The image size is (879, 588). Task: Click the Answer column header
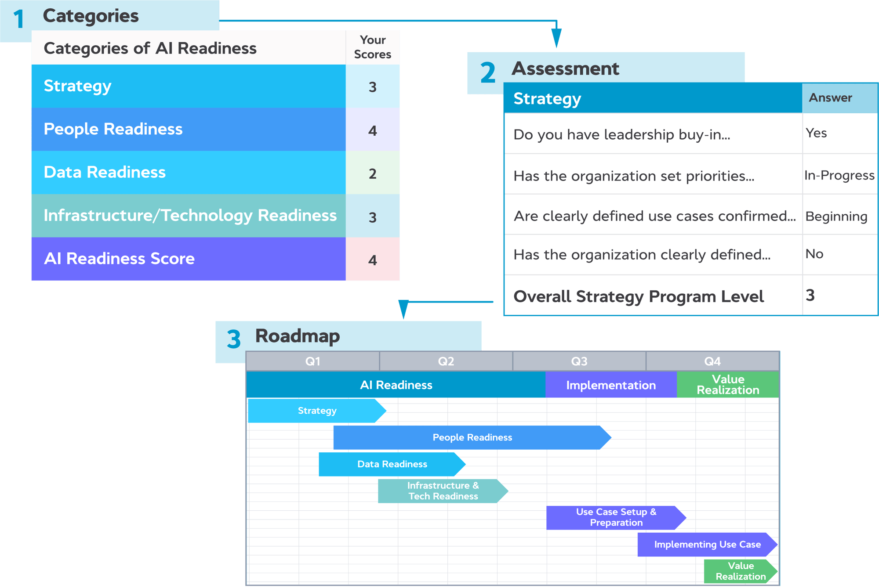pos(840,98)
